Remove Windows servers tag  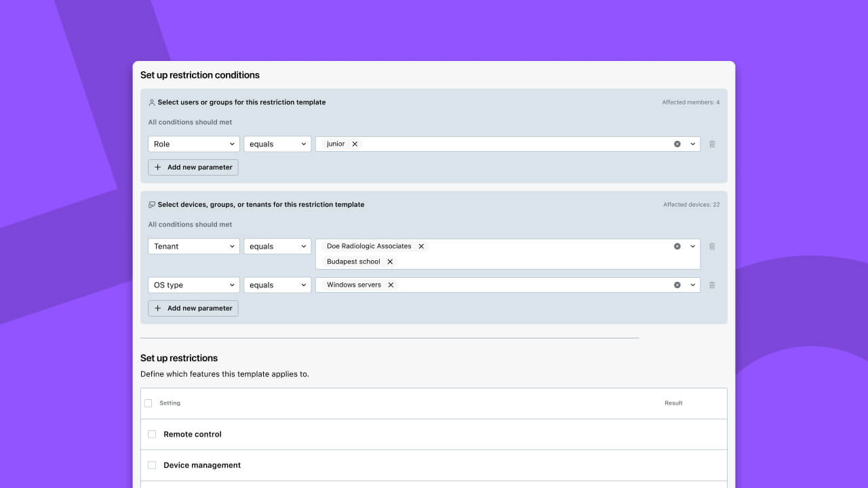pos(391,285)
